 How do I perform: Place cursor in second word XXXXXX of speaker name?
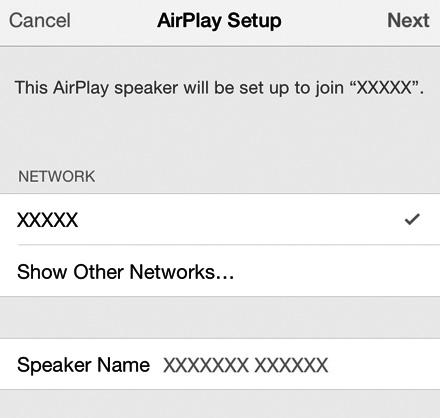click(291, 365)
